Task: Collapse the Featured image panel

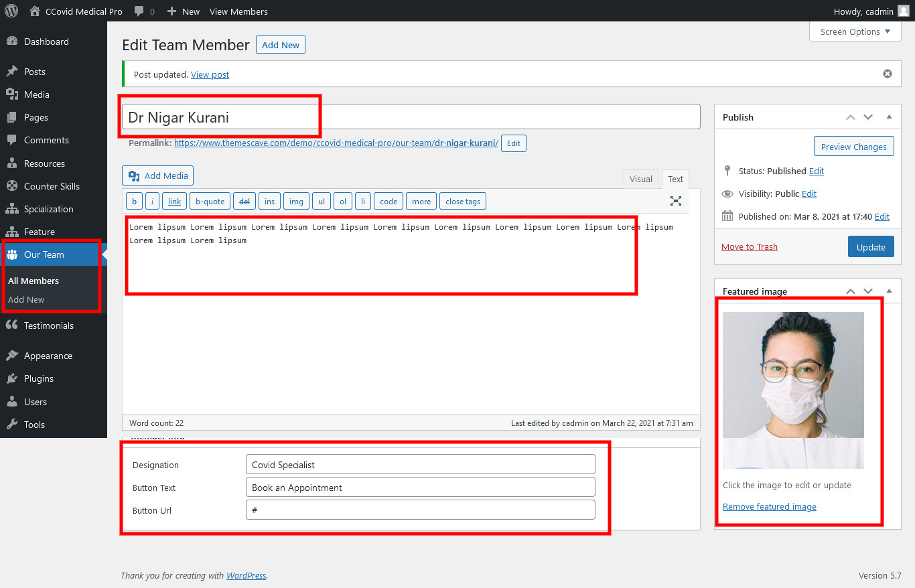Action: 890,291
